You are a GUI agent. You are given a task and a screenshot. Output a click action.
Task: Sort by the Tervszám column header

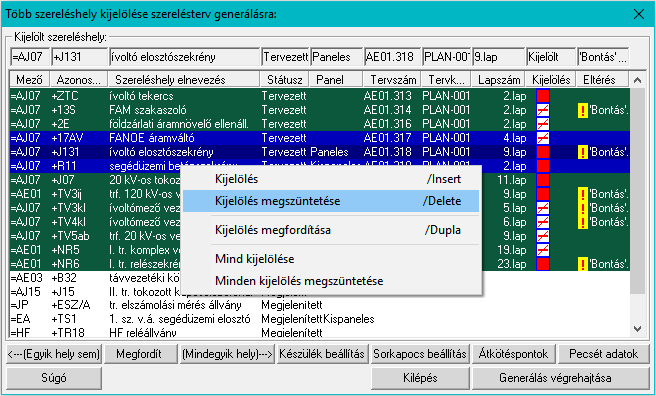(x=392, y=79)
